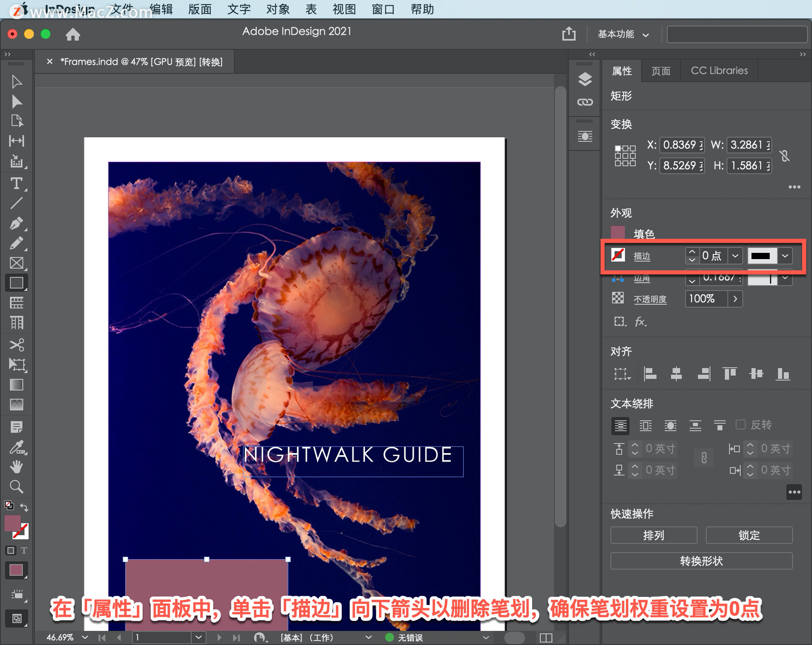Image resolution: width=812 pixels, height=645 pixels.
Task: Select wrap around object shape option
Action: (x=670, y=425)
